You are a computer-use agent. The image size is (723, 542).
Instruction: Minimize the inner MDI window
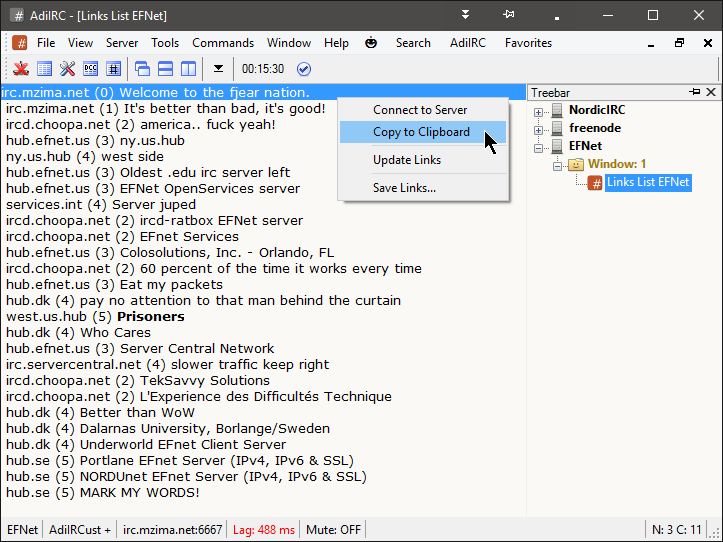[x=651, y=45]
